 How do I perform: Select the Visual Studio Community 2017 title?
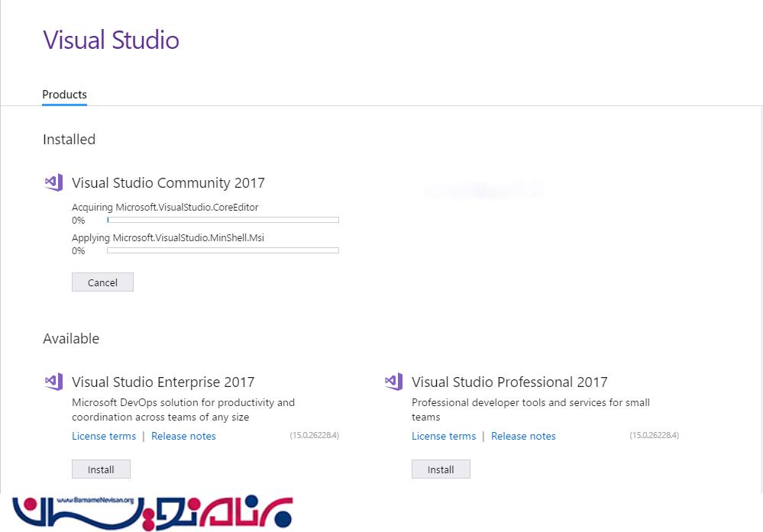pyautogui.click(x=168, y=183)
